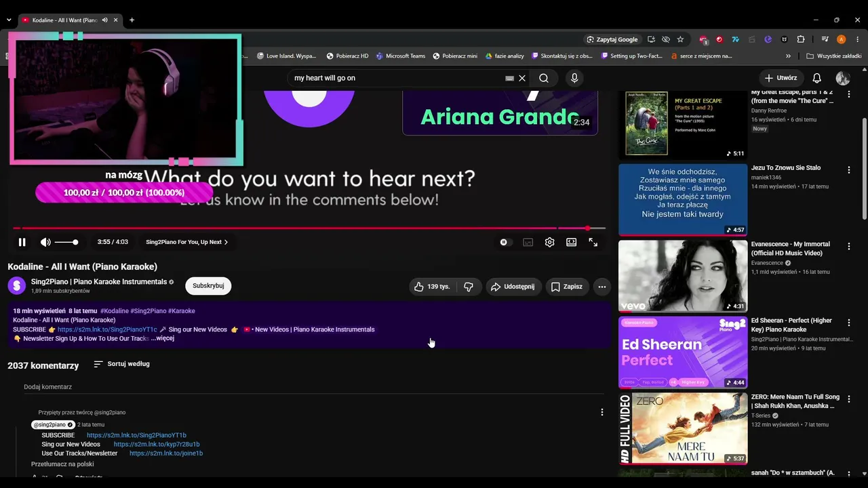Toggle autoplay switch in player
The width and height of the screenshot is (868, 488).
pos(504,242)
